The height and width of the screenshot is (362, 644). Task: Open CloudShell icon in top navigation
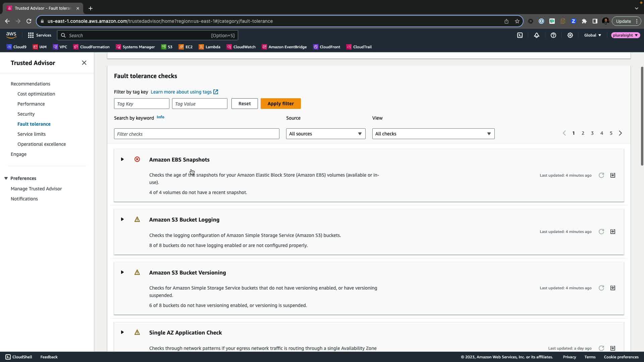[520, 35]
